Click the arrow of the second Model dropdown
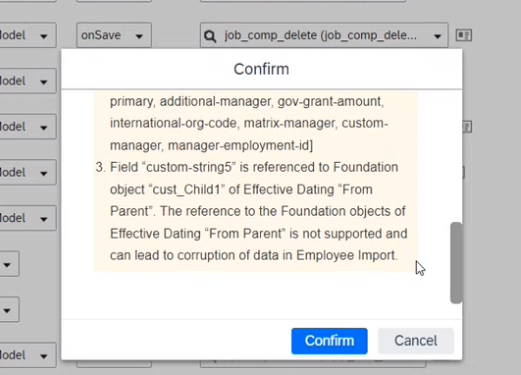 pyautogui.click(x=44, y=82)
